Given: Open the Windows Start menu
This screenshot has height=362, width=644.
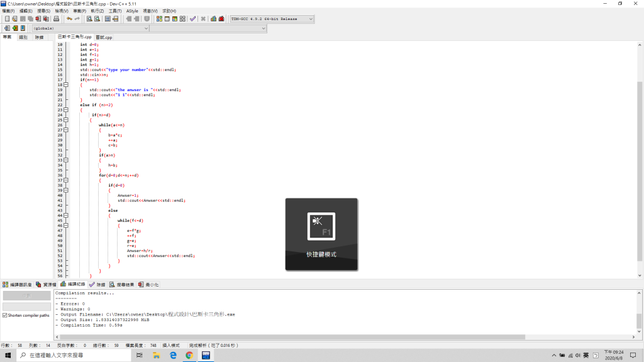Looking at the screenshot, I should coord(8,356).
